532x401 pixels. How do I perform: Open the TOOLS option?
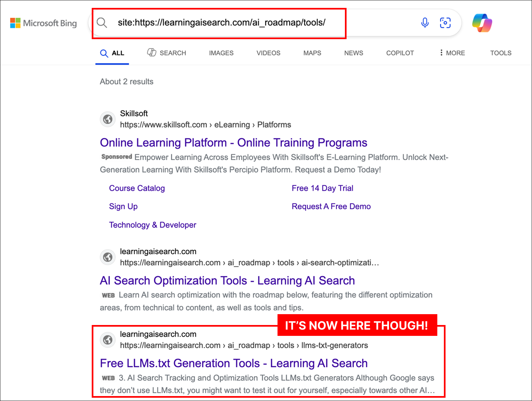click(501, 53)
